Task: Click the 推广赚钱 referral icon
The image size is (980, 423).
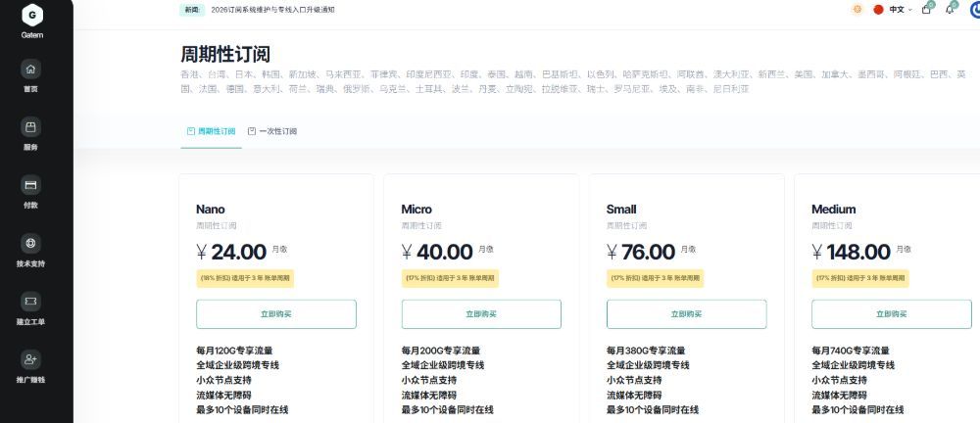Action: point(31,360)
